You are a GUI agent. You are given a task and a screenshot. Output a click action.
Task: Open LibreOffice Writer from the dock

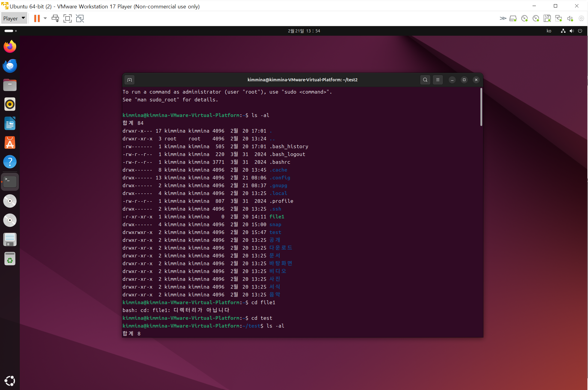10,123
